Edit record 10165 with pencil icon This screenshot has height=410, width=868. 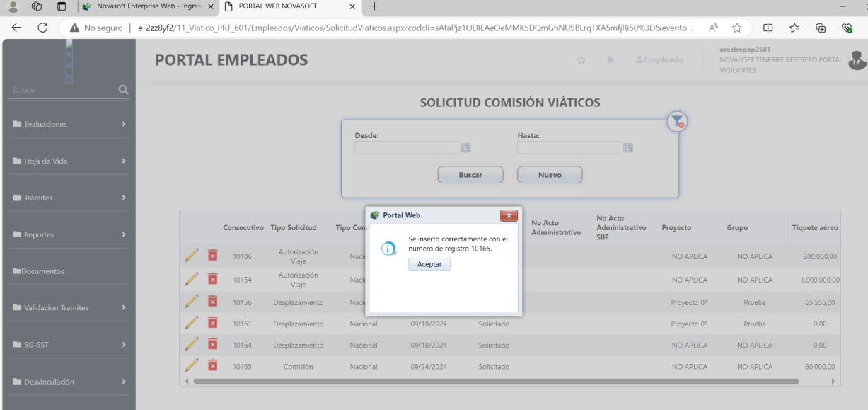(x=192, y=365)
